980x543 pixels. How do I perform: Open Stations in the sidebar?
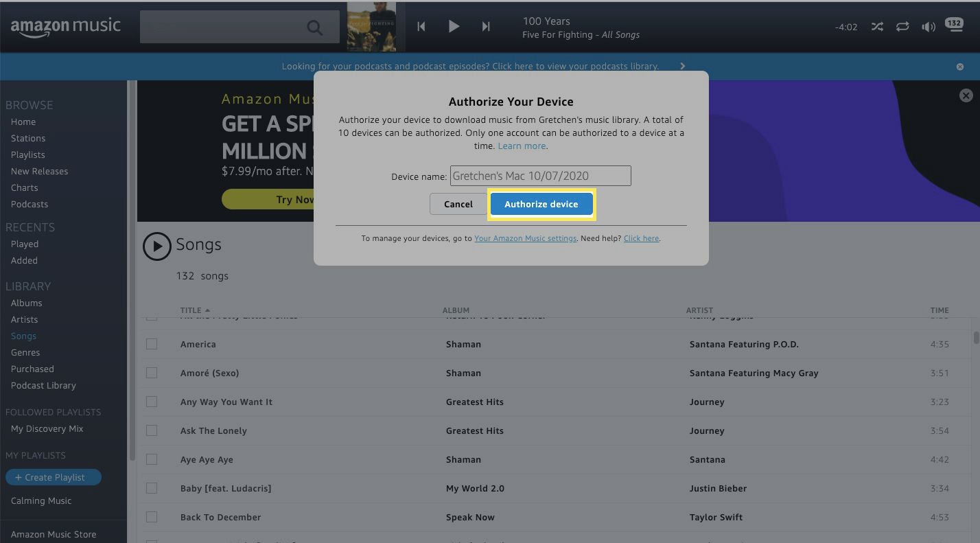click(28, 138)
